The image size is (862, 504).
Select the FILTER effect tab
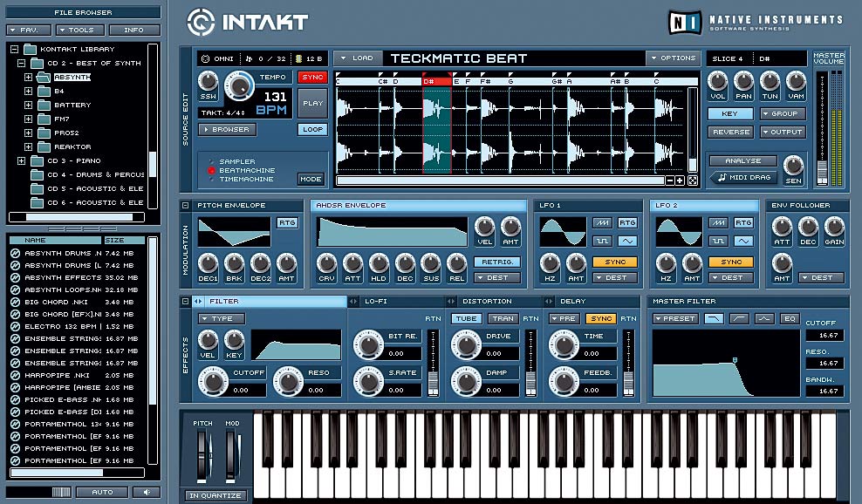(x=270, y=301)
